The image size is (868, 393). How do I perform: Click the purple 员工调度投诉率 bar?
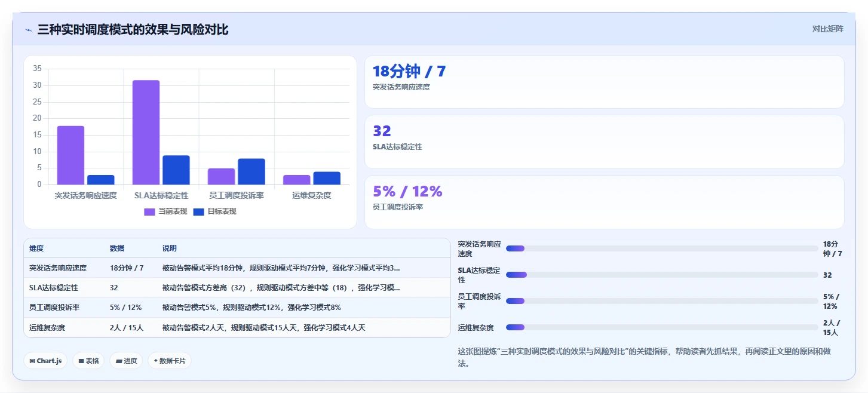click(x=222, y=177)
